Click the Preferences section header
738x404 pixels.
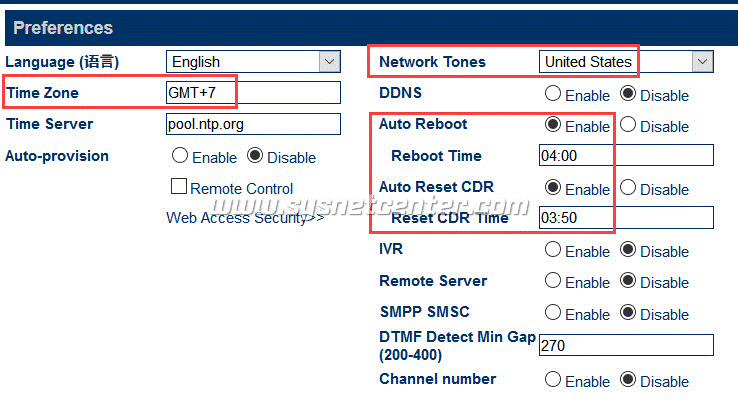pyautogui.click(x=371, y=28)
